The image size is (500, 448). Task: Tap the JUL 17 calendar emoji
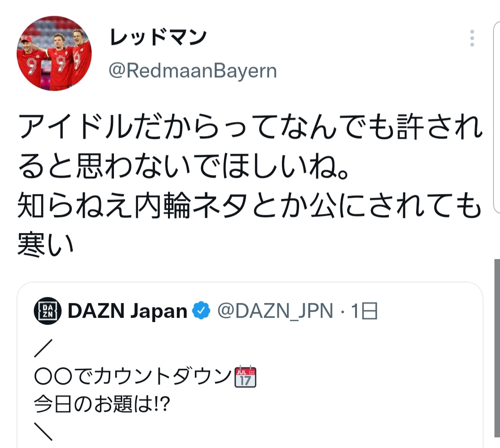click(x=245, y=377)
